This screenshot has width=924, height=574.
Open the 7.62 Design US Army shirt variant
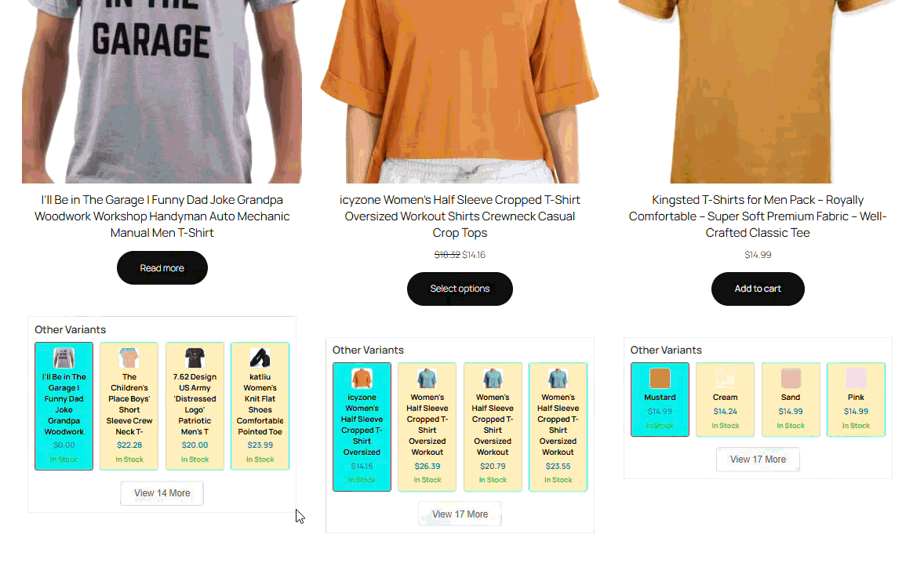tap(195, 406)
